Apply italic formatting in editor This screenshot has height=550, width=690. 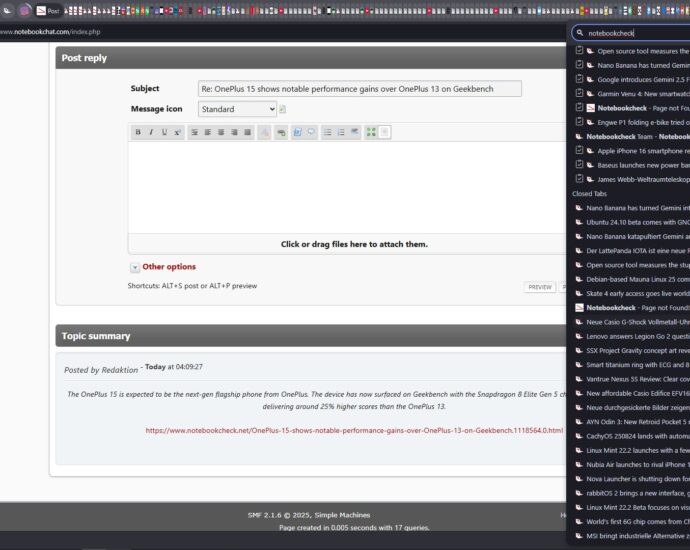[151, 132]
